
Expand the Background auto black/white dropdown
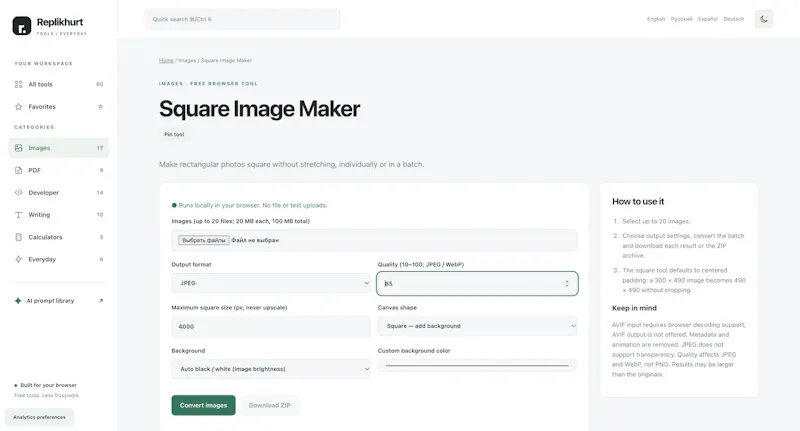point(271,369)
